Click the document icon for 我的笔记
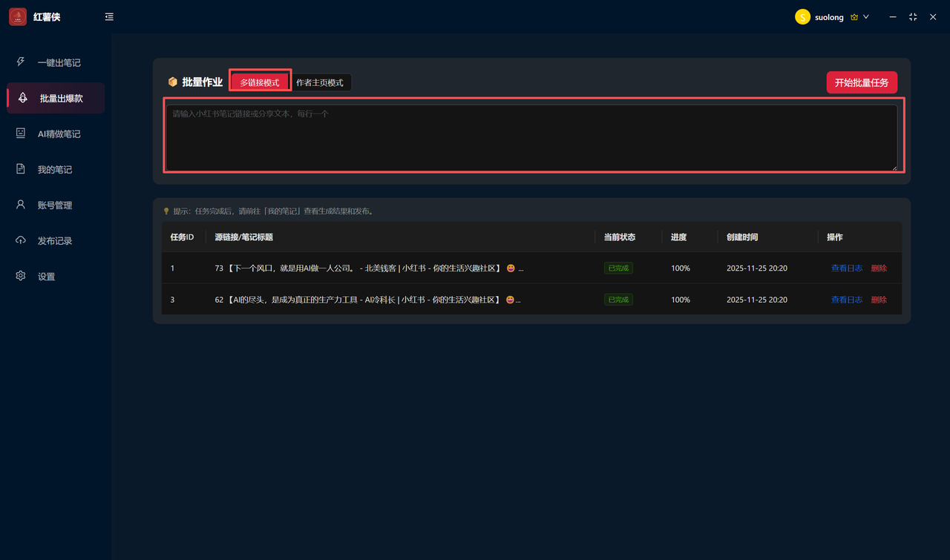Viewport: 950px width, 560px height. point(21,169)
